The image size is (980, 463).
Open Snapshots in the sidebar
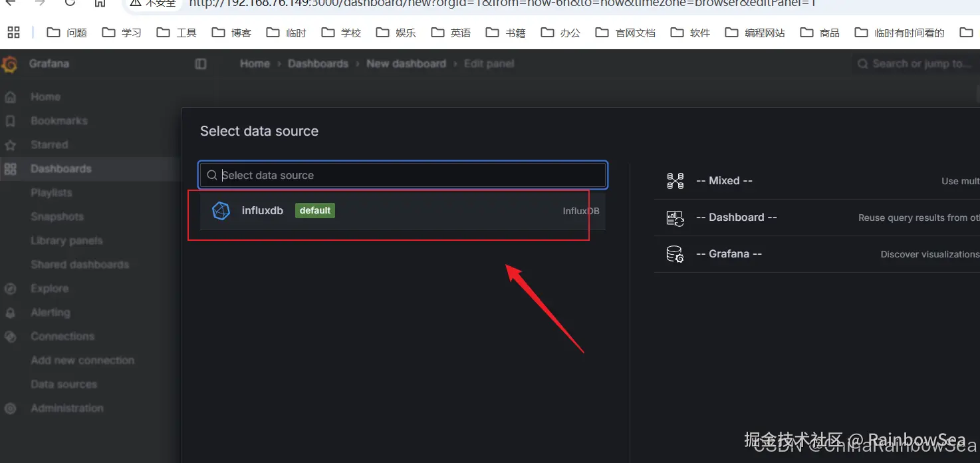(x=57, y=216)
